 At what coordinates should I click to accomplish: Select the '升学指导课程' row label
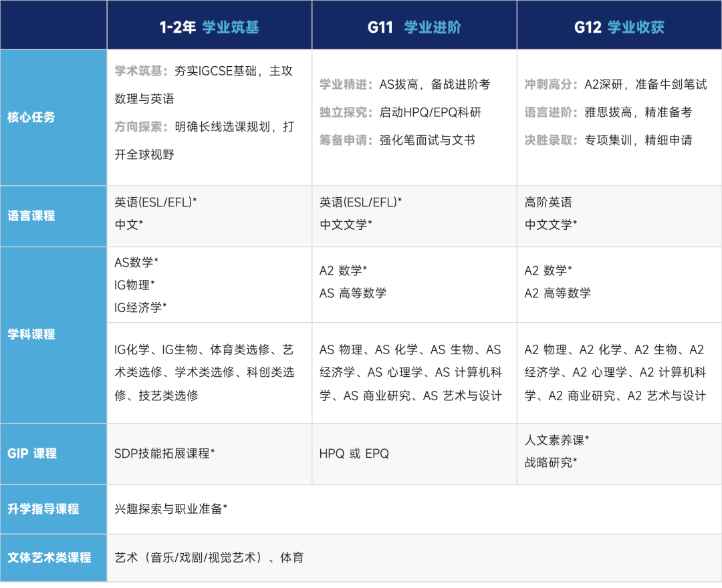(43, 509)
